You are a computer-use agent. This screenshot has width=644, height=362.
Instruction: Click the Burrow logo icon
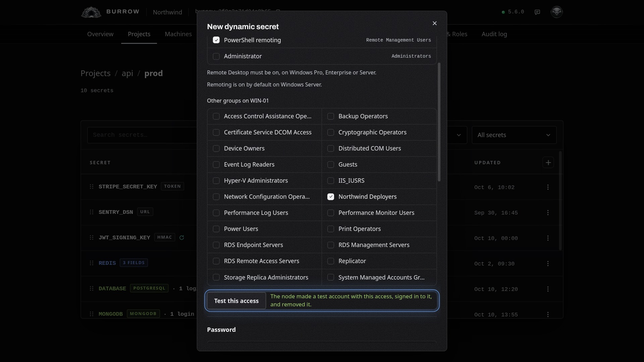click(x=91, y=12)
